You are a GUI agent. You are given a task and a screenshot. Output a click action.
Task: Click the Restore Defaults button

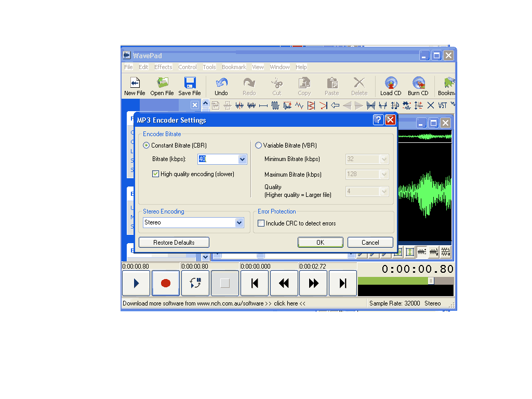tap(174, 243)
